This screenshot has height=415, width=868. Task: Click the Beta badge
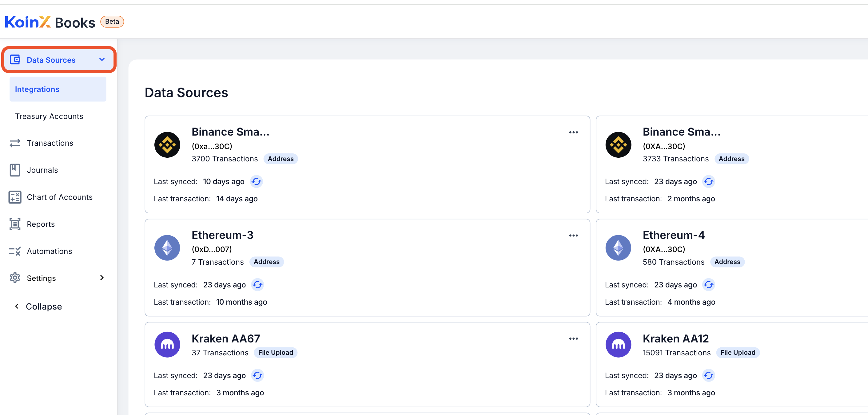[112, 22]
